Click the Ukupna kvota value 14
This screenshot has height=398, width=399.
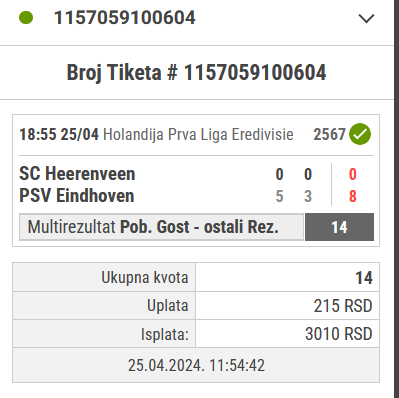pos(364,278)
